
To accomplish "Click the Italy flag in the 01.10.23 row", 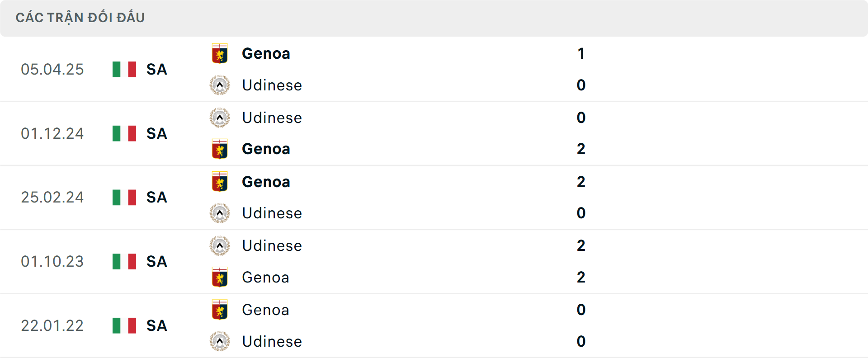I will click(123, 261).
